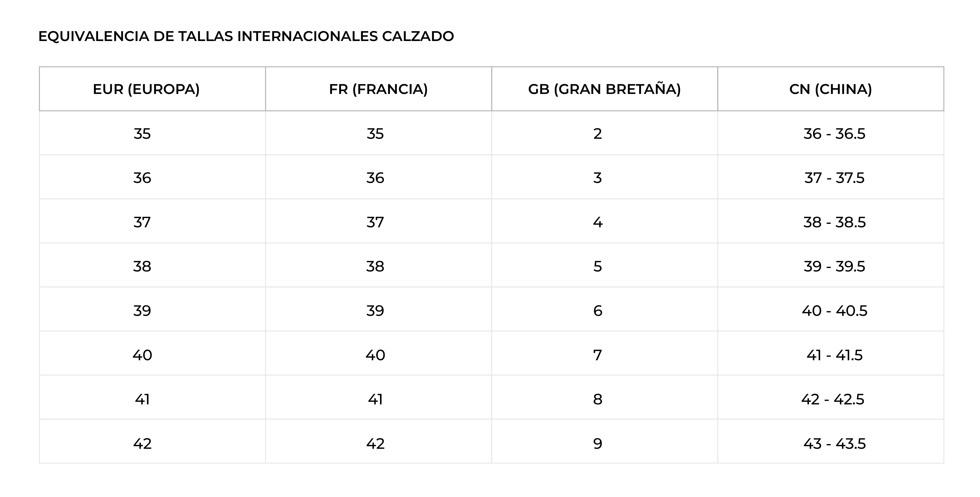Select the CN cell reading 43 - 43.5
Screen dimensions: 980x497
click(x=834, y=444)
